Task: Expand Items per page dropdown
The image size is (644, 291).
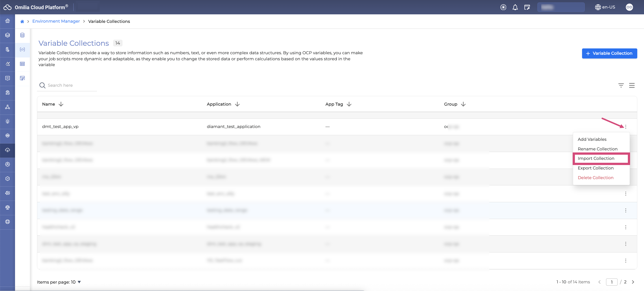Action: [x=79, y=282]
